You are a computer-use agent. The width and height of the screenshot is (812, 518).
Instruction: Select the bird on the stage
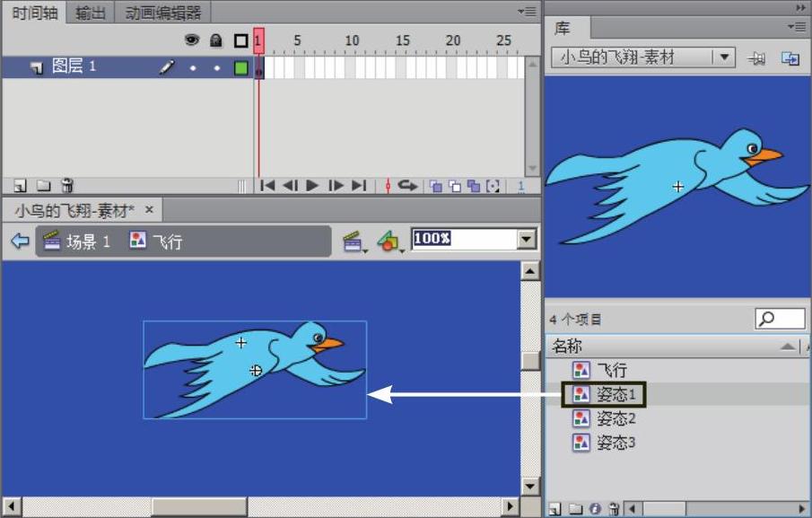pyautogui.click(x=255, y=370)
